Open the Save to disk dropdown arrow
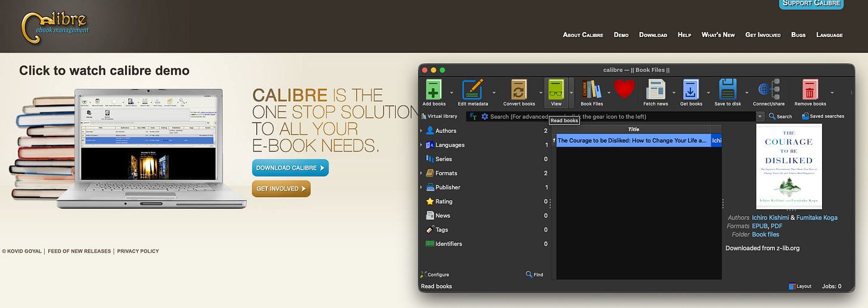868x308 pixels. pyautogui.click(x=746, y=93)
